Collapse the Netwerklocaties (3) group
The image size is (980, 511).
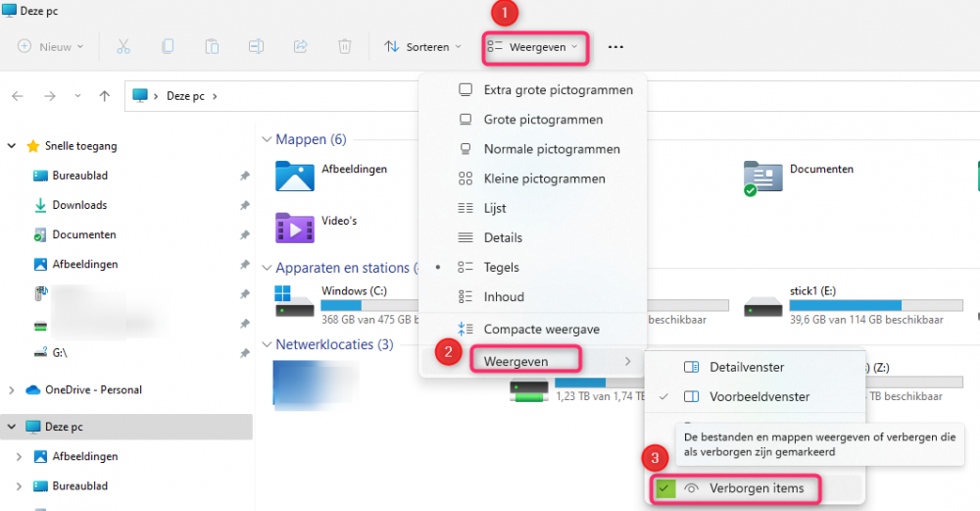[x=267, y=344]
